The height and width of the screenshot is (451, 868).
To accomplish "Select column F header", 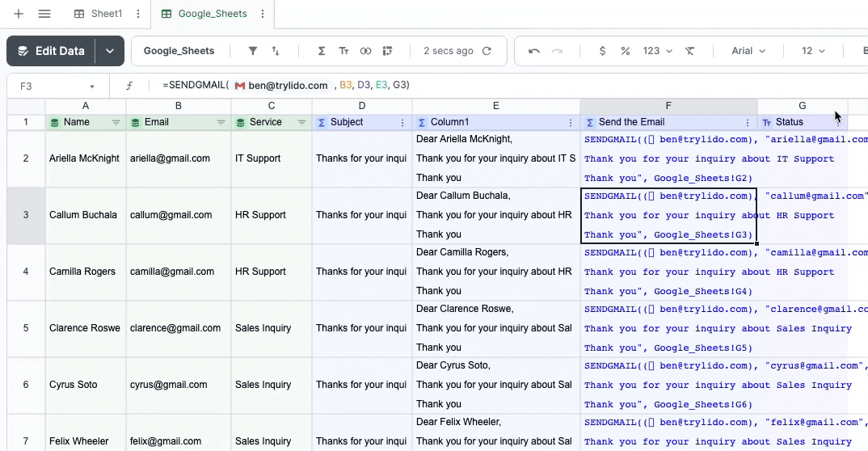I will 668,106.
